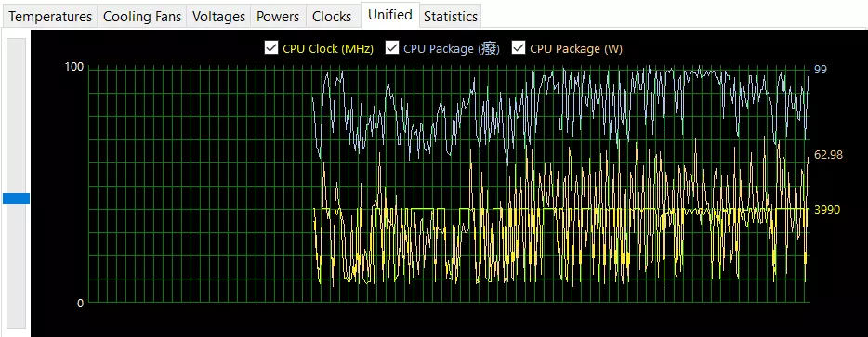Click the slider track below the blue thumb
This screenshot has width=868, height=337.
point(16,266)
